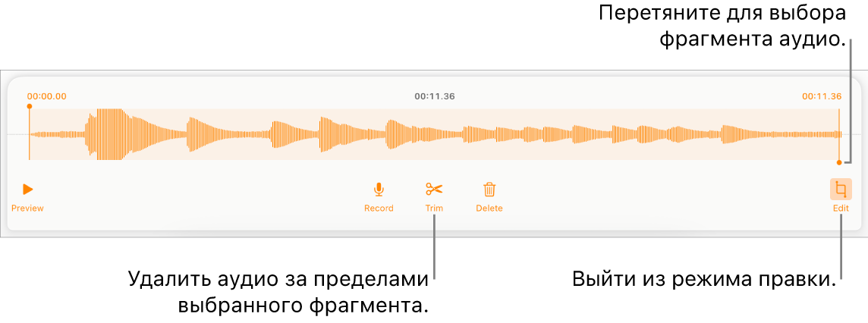Click the Edit text label
Image resolution: width=868 pixels, height=323 pixels.
(x=841, y=209)
